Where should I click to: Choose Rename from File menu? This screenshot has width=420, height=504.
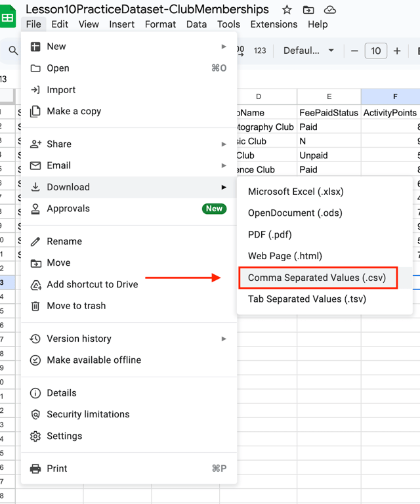pyautogui.click(x=129, y=241)
